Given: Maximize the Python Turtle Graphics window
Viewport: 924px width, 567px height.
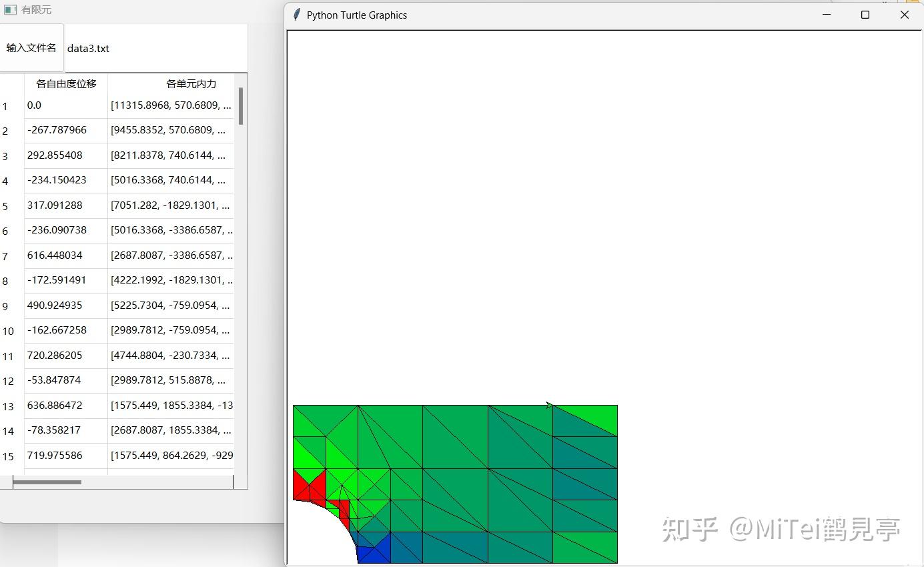Looking at the screenshot, I should coord(865,15).
